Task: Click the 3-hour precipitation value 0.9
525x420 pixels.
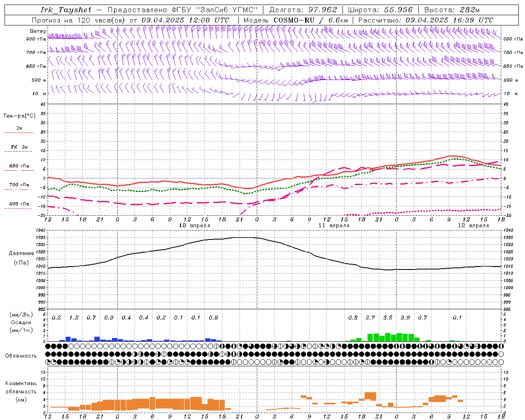Action: pos(109,318)
